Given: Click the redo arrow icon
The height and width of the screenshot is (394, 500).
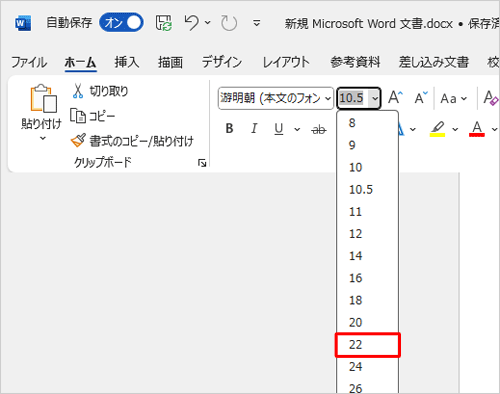Looking at the screenshot, I should point(229,23).
